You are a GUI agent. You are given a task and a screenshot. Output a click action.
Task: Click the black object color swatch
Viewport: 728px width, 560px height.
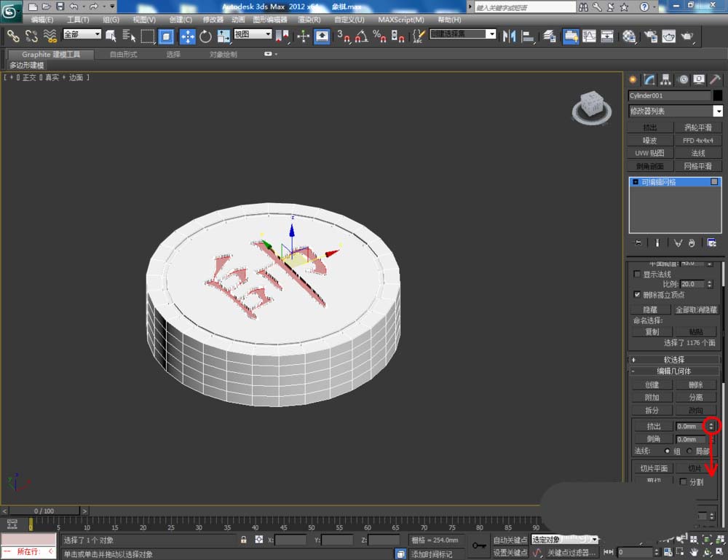(x=718, y=95)
